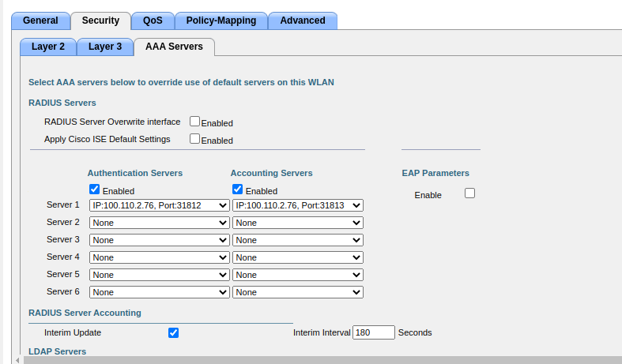Screen dimensions: 622x364
Task: Open Server 1 accounting server dropdown
Action: click(298, 205)
